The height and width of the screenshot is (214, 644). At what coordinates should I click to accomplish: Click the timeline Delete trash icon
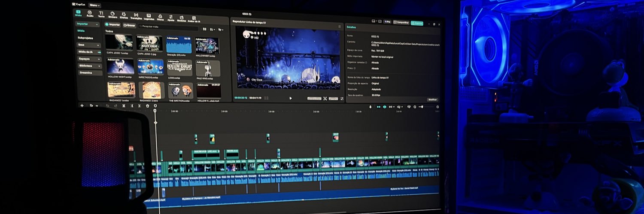(x=148, y=106)
